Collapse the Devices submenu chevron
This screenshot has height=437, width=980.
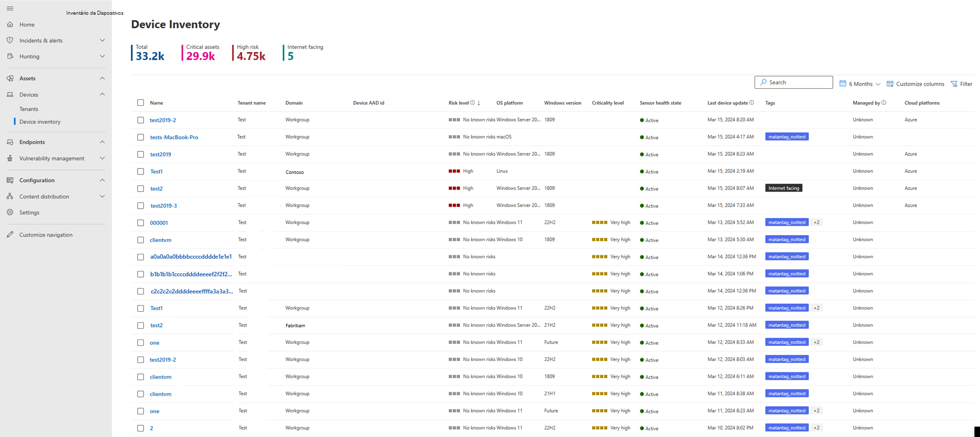click(102, 95)
